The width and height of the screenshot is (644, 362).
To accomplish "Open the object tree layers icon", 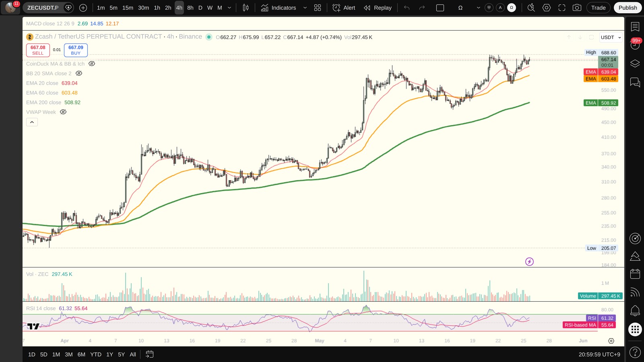I will tap(635, 64).
